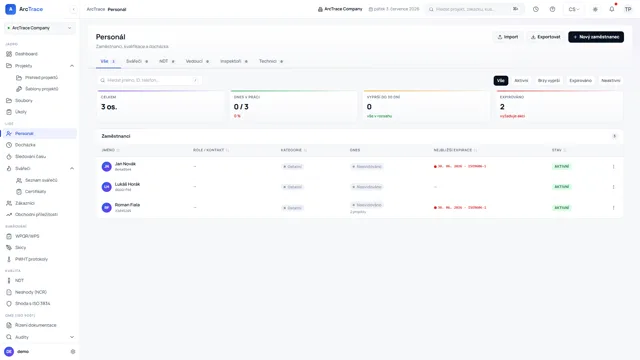640x360 pixels.
Task: Open the TP user avatar menu
Action: tap(628, 9)
